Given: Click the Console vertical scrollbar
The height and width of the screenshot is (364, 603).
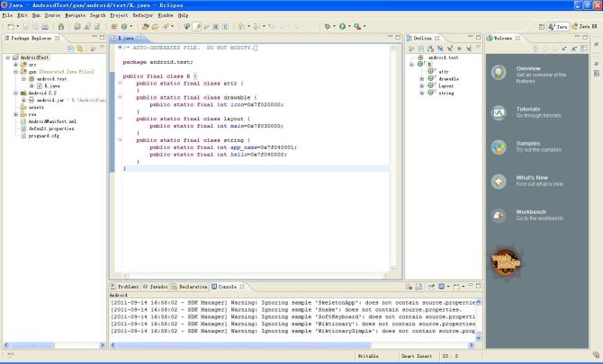Looking at the screenshot, I should click(479, 319).
